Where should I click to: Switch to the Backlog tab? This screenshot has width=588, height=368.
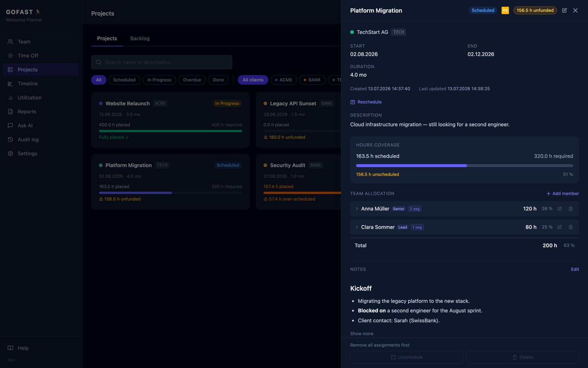(x=140, y=39)
